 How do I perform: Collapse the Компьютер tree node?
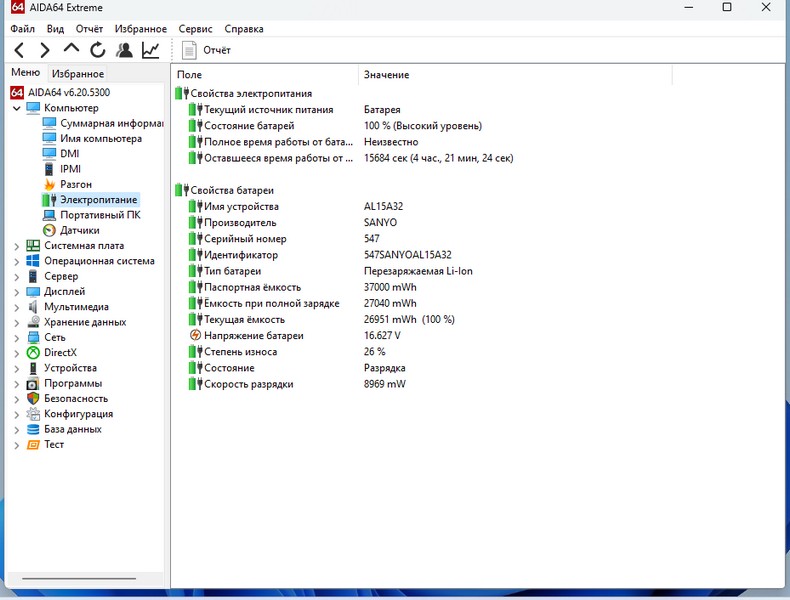click(17, 108)
